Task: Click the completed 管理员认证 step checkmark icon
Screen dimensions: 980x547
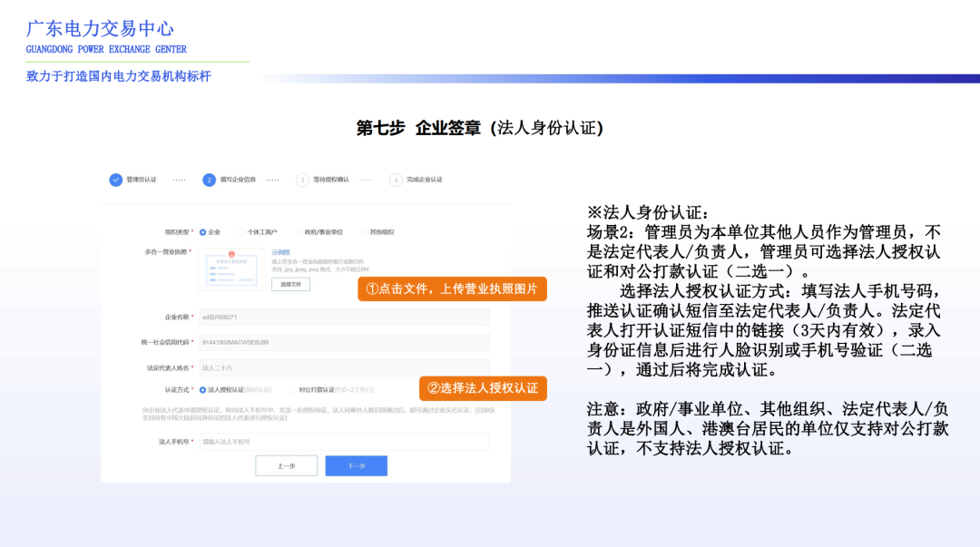Action: coord(114,180)
